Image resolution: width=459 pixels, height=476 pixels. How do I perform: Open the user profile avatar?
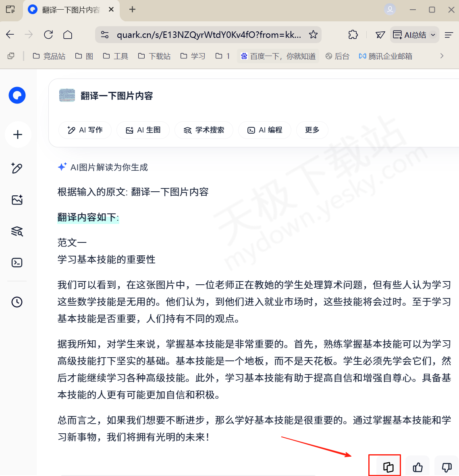click(x=390, y=9)
